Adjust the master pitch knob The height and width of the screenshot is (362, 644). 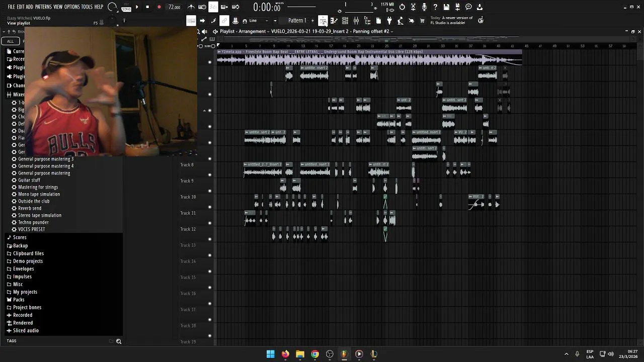tap(112, 20)
